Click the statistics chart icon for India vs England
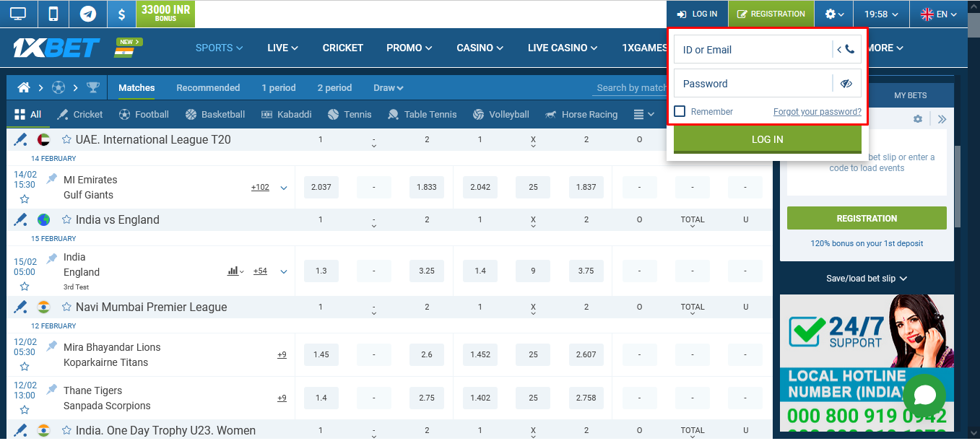Image resolution: width=980 pixels, height=441 pixels. pyautogui.click(x=233, y=271)
